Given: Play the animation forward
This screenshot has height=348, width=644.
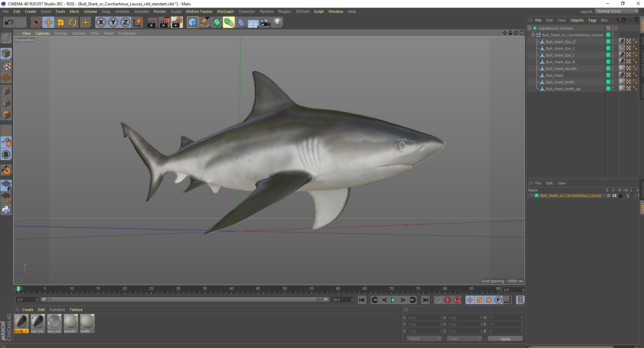Looking at the screenshot, I should click(393, 300).
